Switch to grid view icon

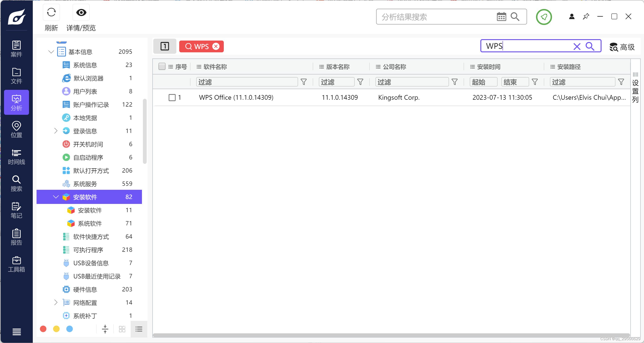tap(122, 329)
